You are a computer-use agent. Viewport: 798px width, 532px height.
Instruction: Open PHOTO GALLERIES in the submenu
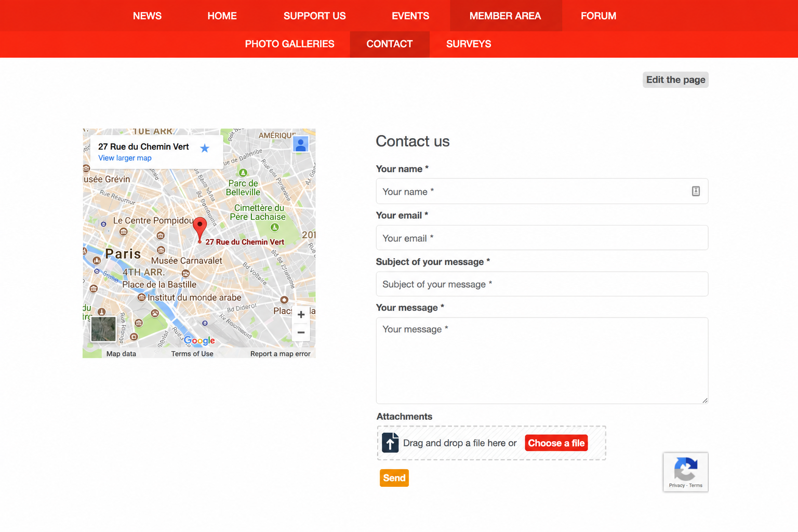click(x=289, y=44)
